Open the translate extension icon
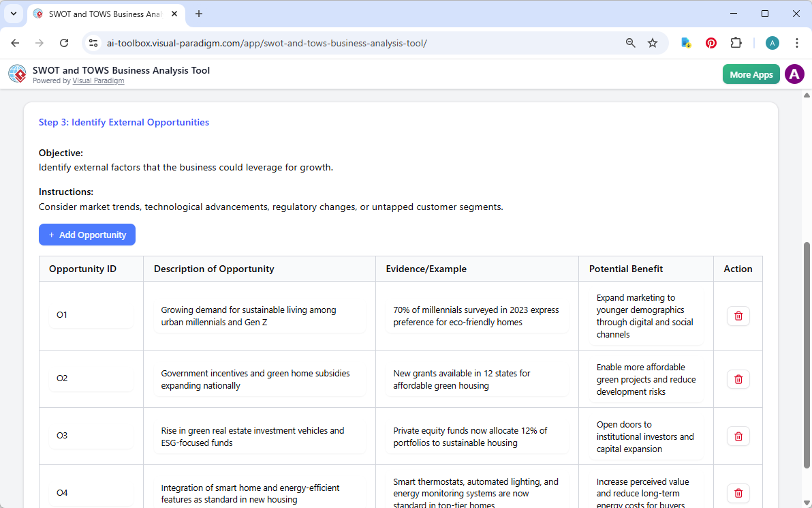Viewport: 812px width, 508px height. pyautogui.click(x=685, y=42)
